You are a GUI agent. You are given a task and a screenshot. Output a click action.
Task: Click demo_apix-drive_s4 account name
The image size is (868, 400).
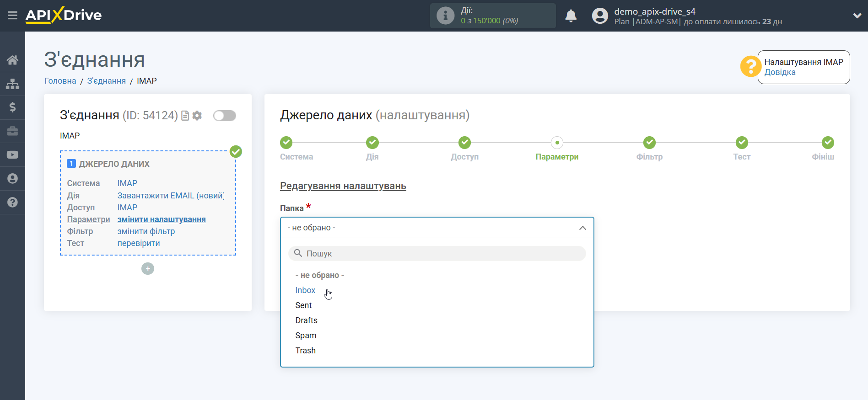[654, 11]
